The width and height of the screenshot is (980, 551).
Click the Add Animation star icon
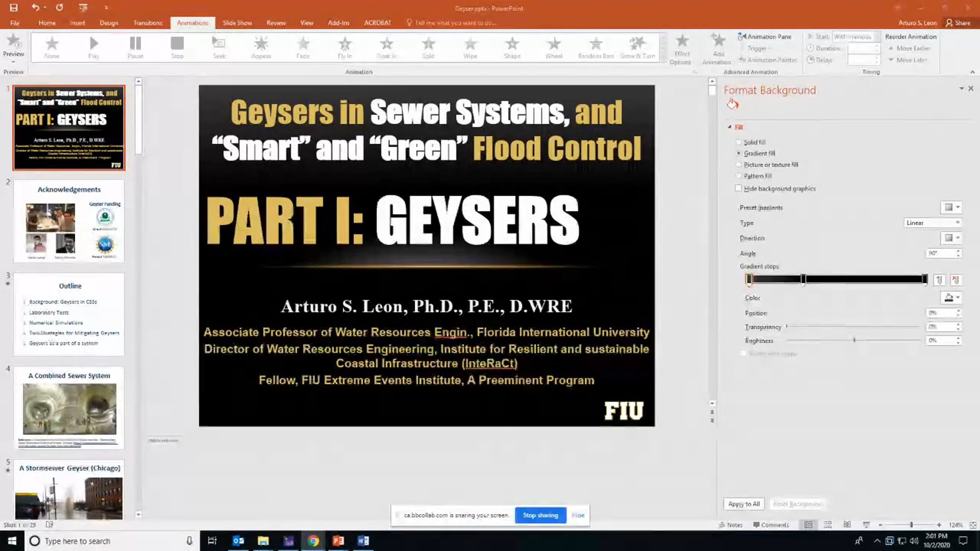(718, 41)
